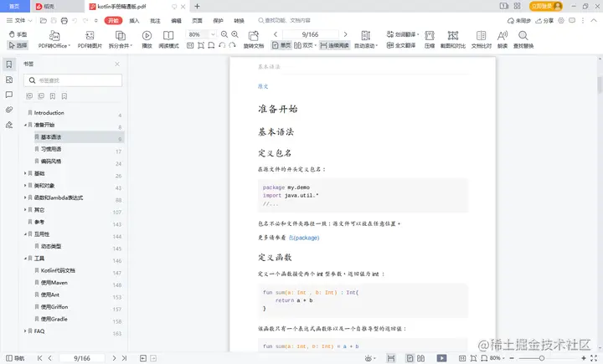Viewport: 603px width, 364px height.
Task: Open the thumbnails panel in sidebar
Action: click(x=9, y=79)
